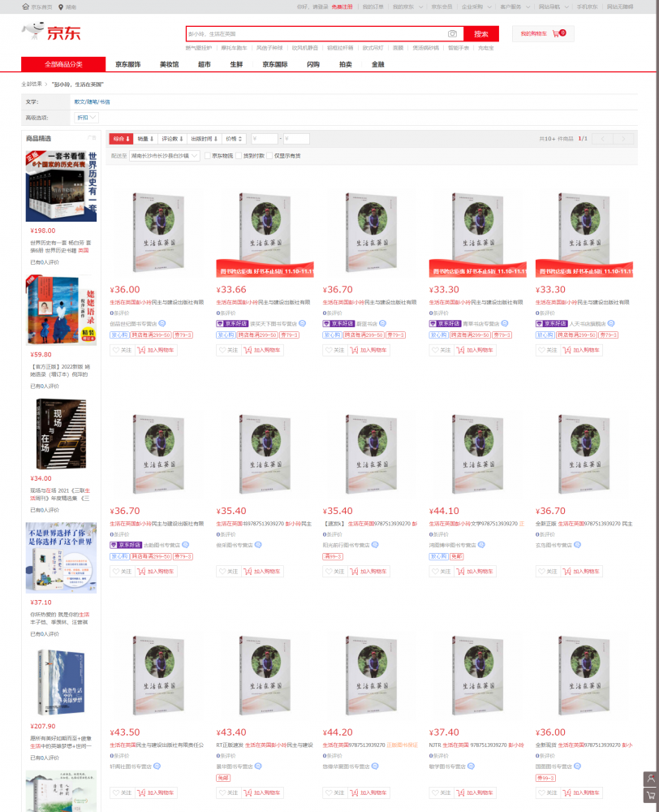Viewport: 659px width, 812px height.
Task: Expand the 企业采购 top menu
Action: pyautogui.click(x=476, y=6)
